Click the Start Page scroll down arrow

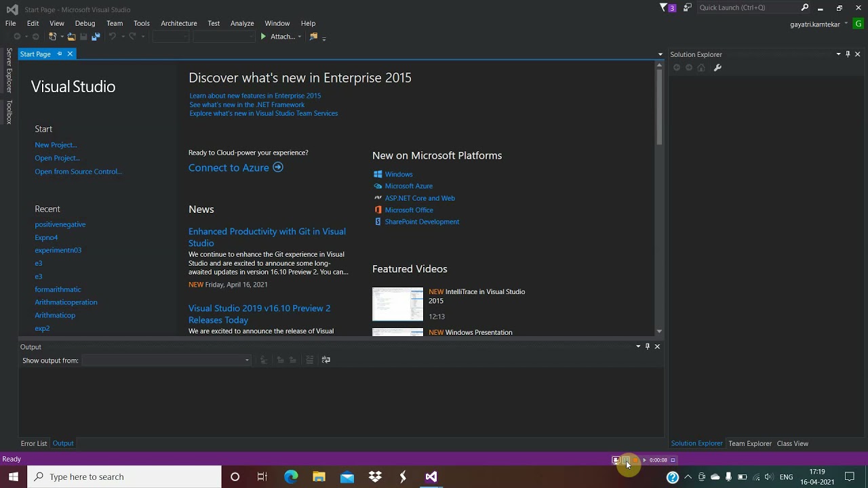659,331
